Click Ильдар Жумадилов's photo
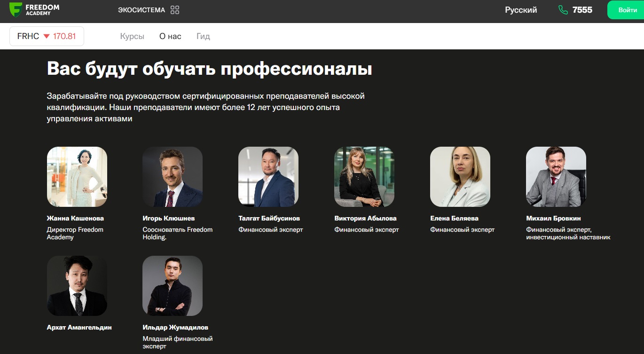 173,286
